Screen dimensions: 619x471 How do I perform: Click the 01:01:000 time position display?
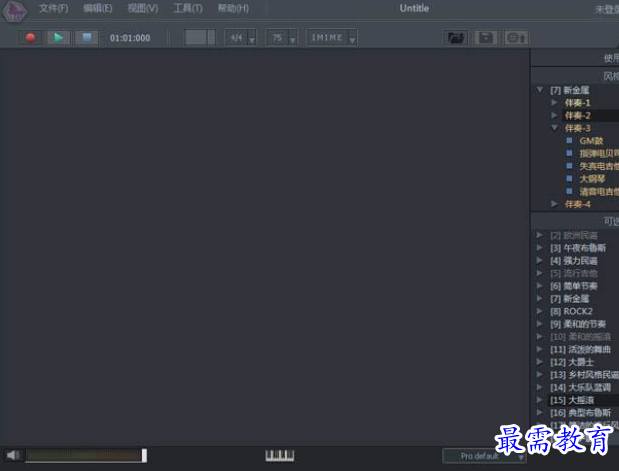click(x=130, y=38)
